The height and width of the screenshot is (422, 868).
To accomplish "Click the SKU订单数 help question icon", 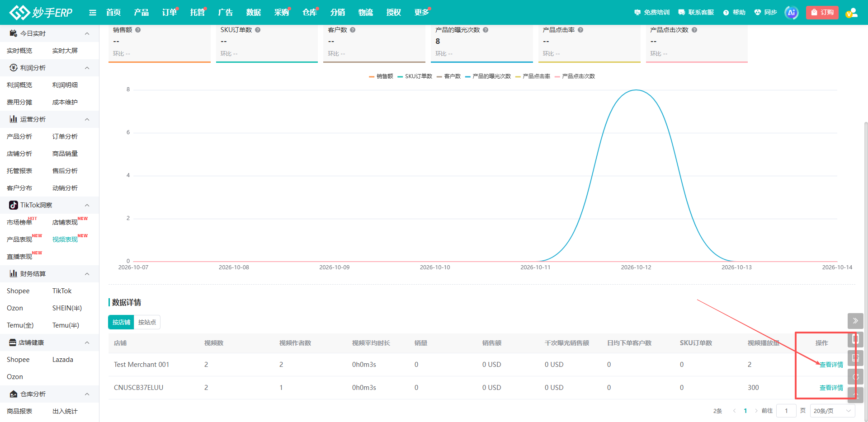I will pos(258,30).
